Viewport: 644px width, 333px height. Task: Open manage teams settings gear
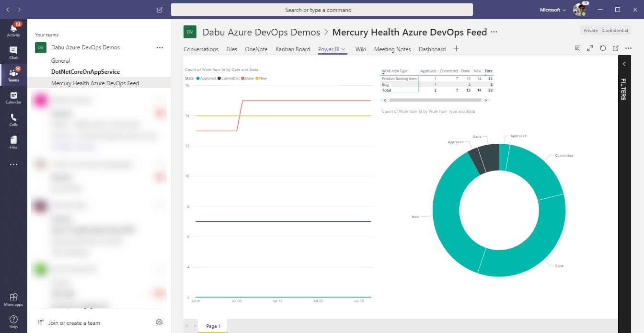[x=160, y=322]
